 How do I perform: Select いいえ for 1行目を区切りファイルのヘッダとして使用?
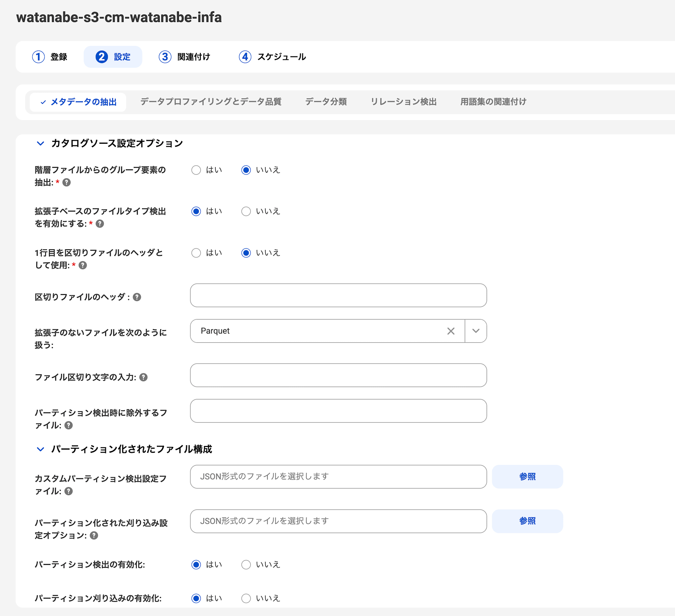pos(246,253)
